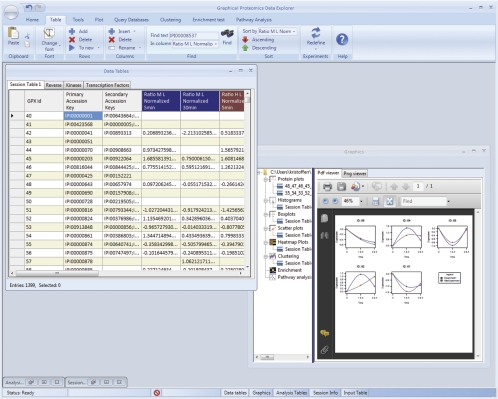This screenshot has height=399, width=498.
Task: Click the Analysis Tables status button
Action: click(x=291, y=393)
